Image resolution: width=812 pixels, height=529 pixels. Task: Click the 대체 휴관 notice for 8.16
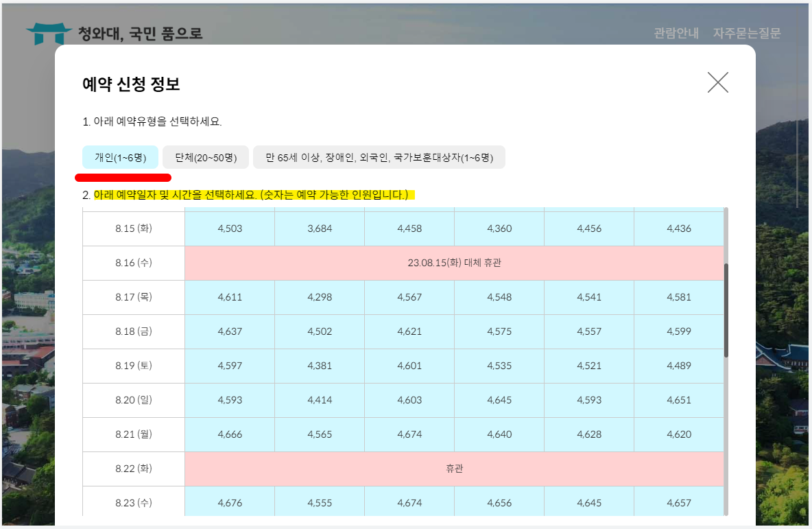(454, 262)
